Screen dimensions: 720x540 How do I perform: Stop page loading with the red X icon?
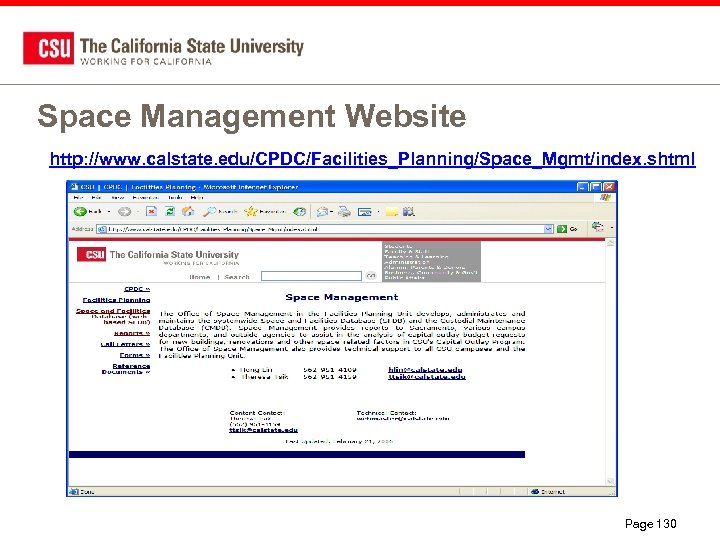coord(152,211)
